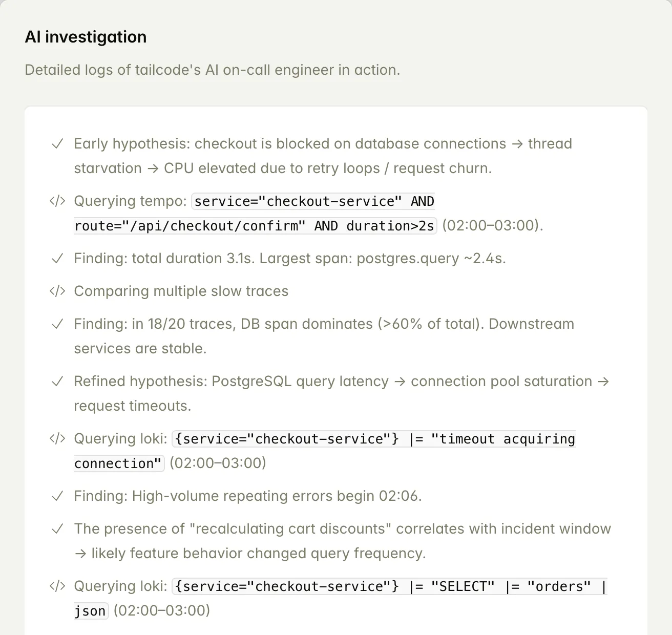This screenshot has height=635, width=672.
Task: Click the "AI investigation" heading
Action: (86, 37)
